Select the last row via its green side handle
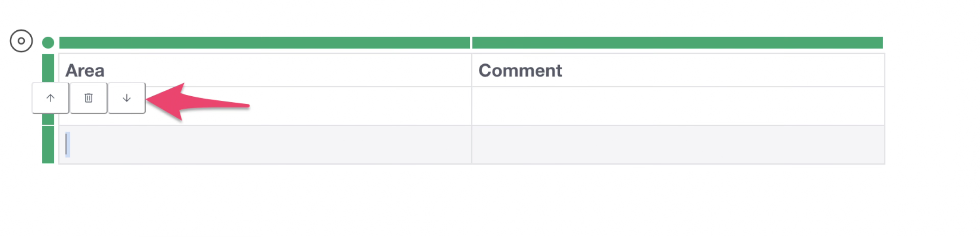The height and width of the screenshot is (239, 980). [48, 145]
